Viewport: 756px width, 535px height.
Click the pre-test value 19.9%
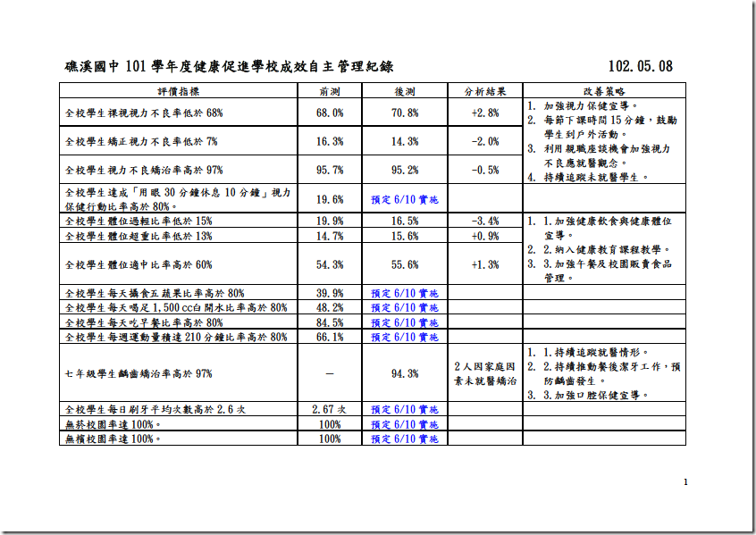click(x=330, y=221)
